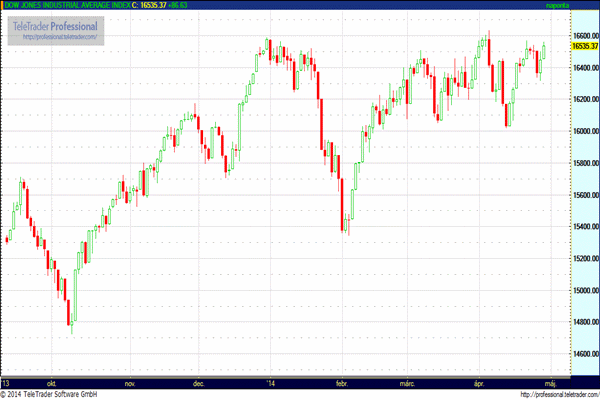Select the '14 year marker on timeline
Screen dimensions: 600x400
pos(271,384)
